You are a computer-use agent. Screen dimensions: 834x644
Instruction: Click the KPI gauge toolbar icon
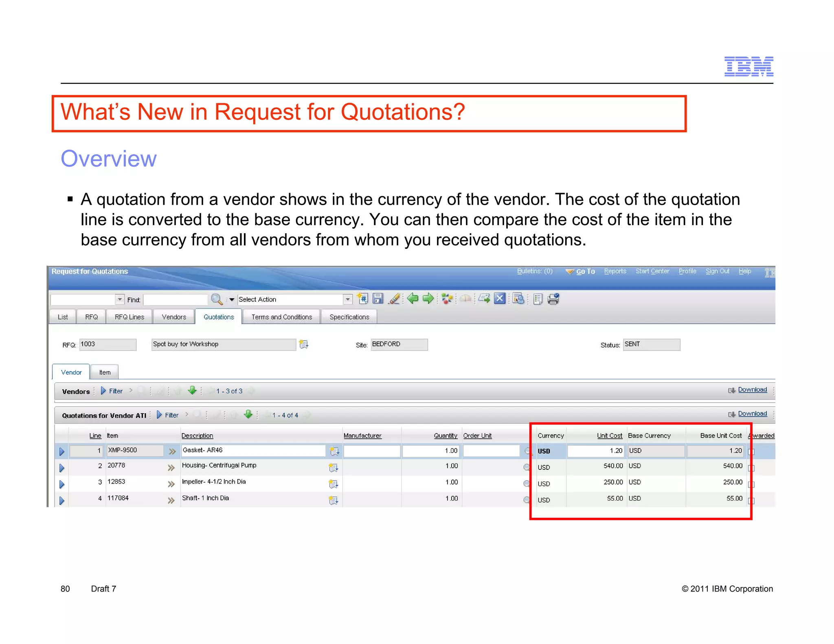(465, 299)
